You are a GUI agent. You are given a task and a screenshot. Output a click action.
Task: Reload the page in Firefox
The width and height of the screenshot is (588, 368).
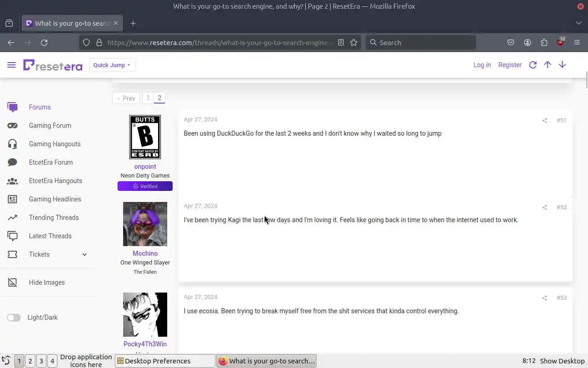click(x=44, y=42)
